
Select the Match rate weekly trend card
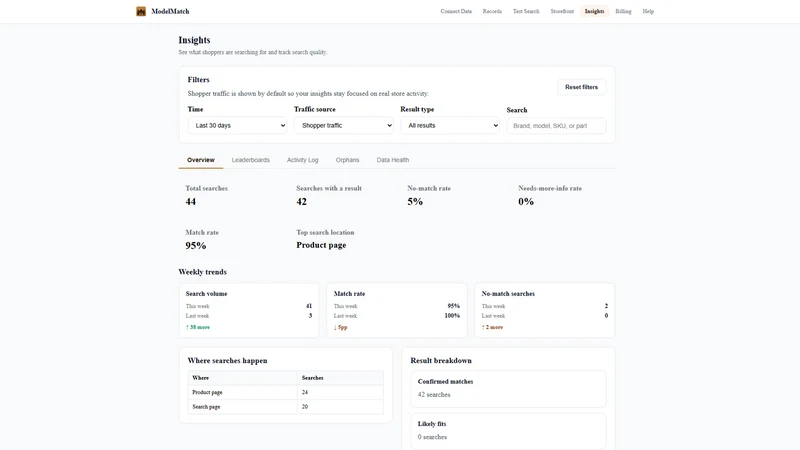pos(396,310)
